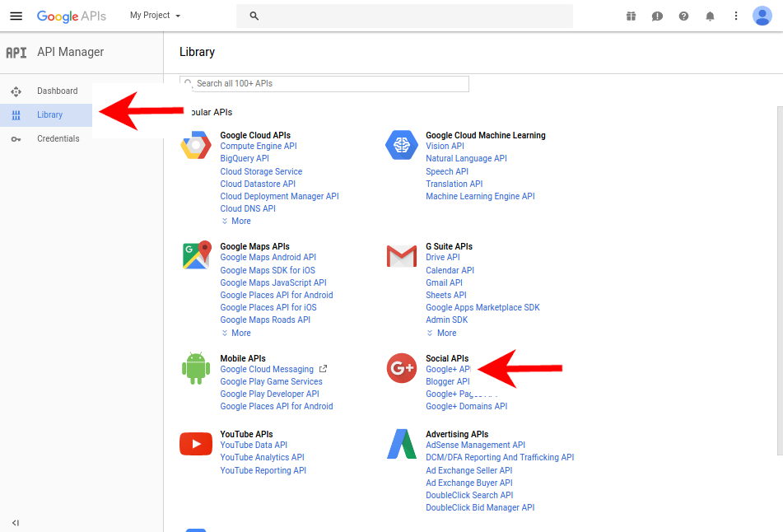Click the YouTube play icon

[x=196, y=444]
